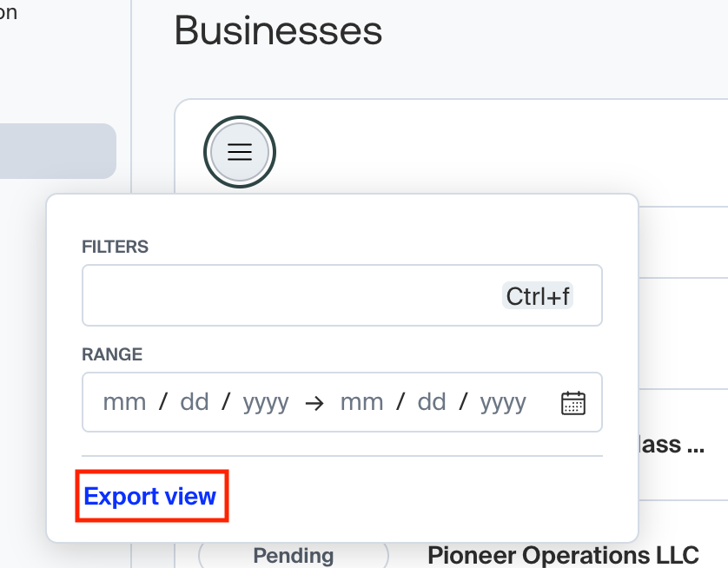Screen dimensions: 728x568
Task: Click the Businesses page heading
Action: click(278, 31)
